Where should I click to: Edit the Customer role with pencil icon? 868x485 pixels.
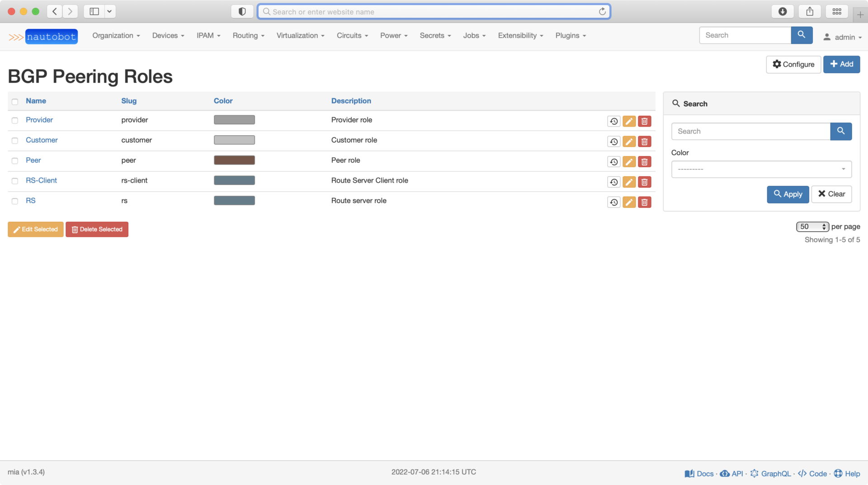pos(629,141)
